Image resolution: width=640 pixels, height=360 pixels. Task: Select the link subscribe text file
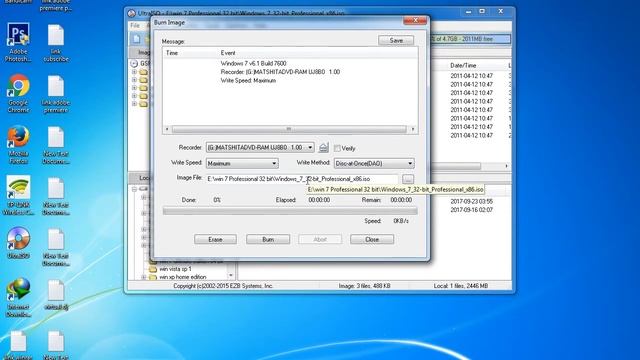(x=56, y=42)
